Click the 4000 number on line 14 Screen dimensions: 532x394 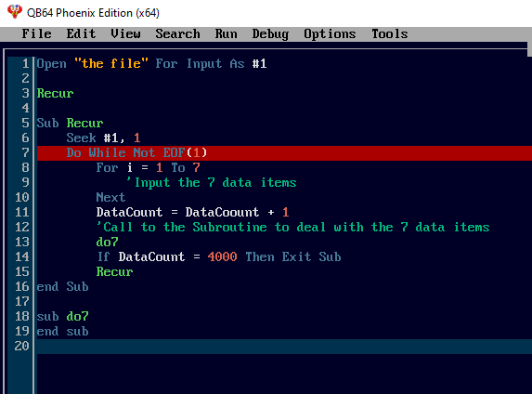point(222,256)
